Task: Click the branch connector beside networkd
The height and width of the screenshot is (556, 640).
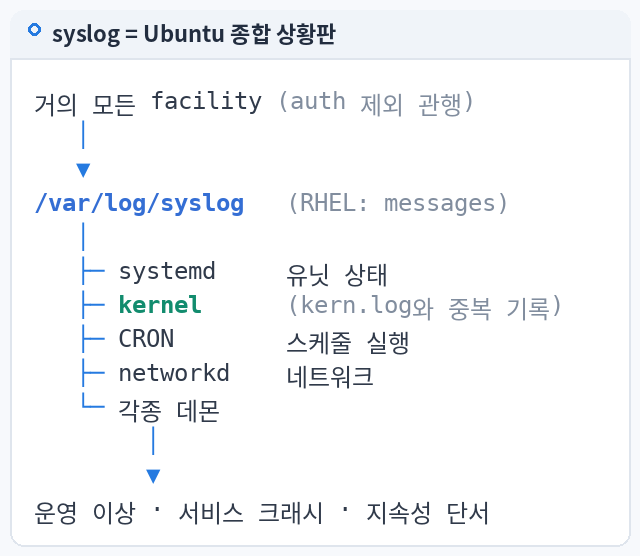Action: 93,373
